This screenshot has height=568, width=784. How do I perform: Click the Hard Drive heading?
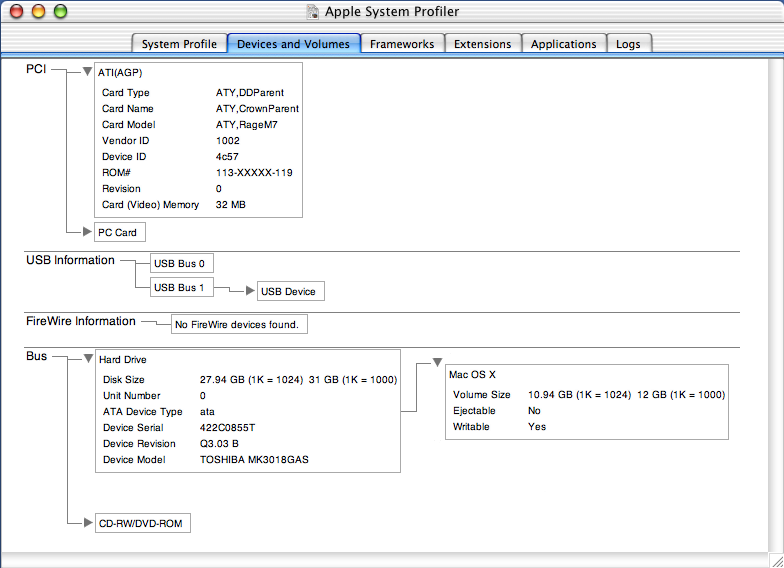pos(122,360)
